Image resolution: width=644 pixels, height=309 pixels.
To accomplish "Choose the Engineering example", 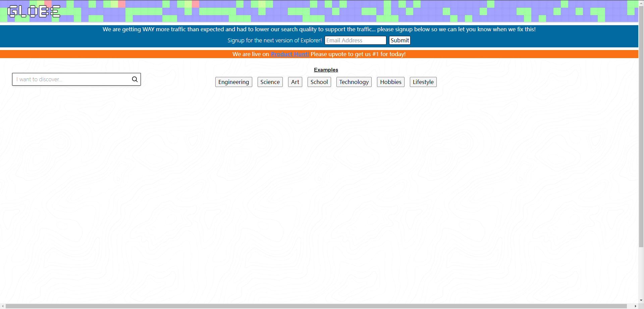I will 234,82.
